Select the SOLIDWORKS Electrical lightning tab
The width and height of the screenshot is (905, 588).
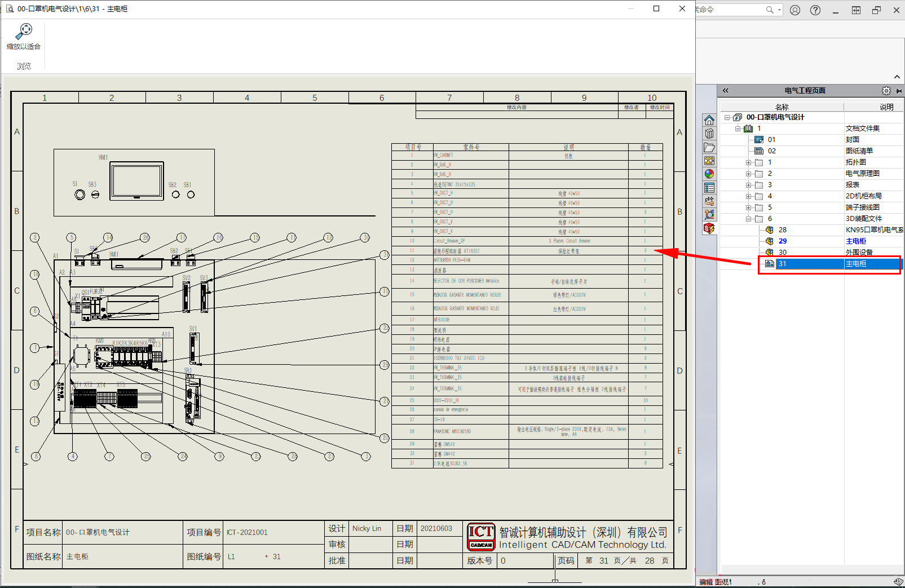coord(709,228)
